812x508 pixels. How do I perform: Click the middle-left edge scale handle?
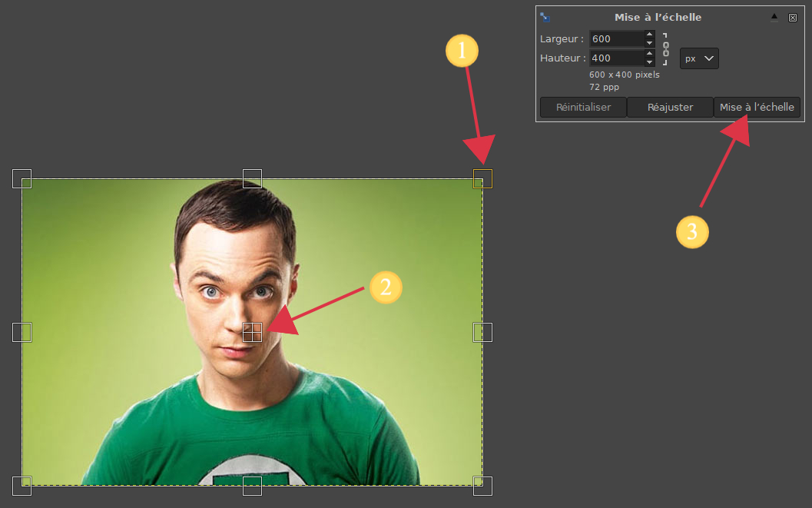[22, 332]
